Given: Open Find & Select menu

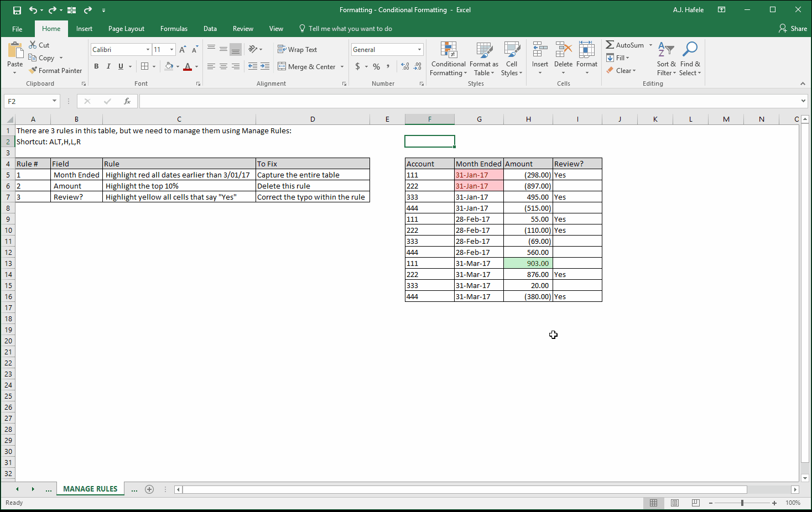Looking at the screenshot, I should (x=690, y=59).
